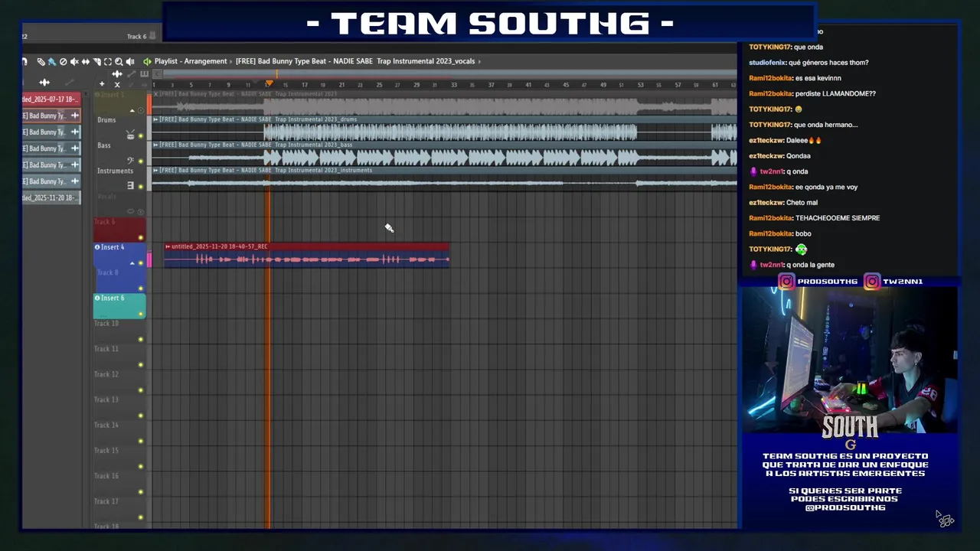Screen dimensions: 980x551
Task: Select the Track 6 tab at top
Action: click(136, 36)
